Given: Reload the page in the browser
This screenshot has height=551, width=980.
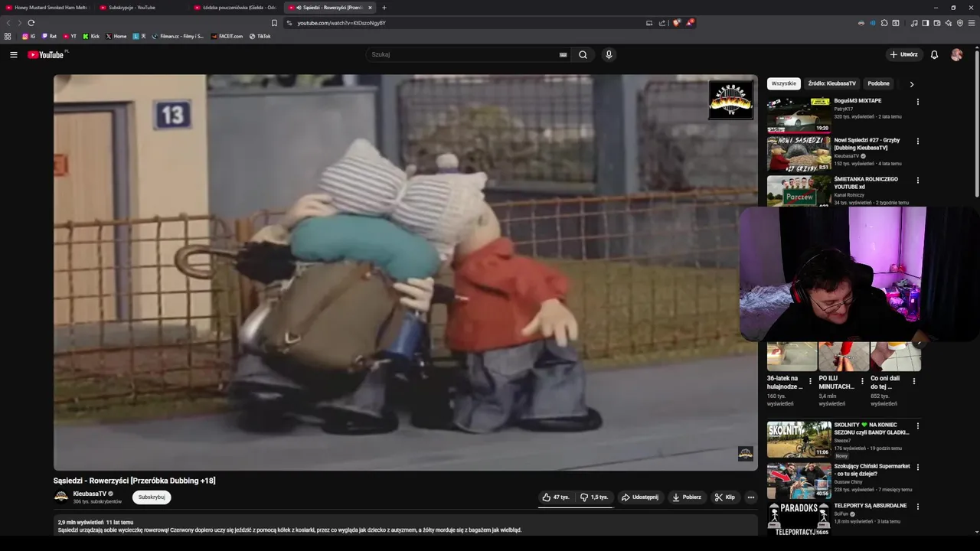Looking at the screenshot, I should [31, 23].
